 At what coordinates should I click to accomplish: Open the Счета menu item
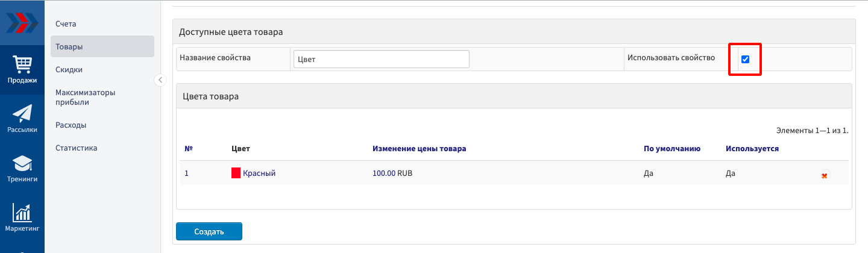pos(66,23)
